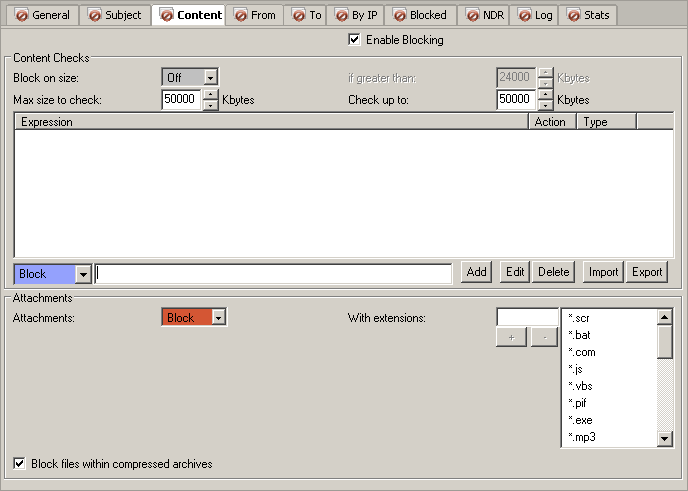Expand the Attachments Block dropdown
This screenshot has width=688, height=491.
[x=219, y=317]
